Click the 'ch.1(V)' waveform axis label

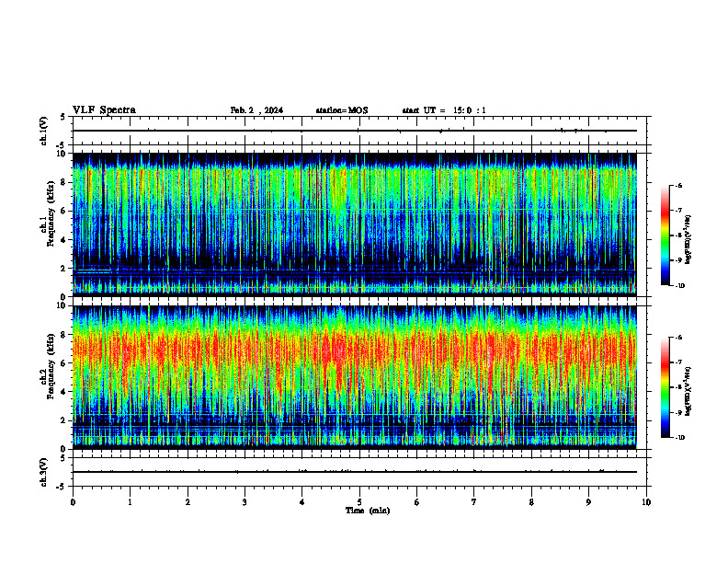(44, 131)
